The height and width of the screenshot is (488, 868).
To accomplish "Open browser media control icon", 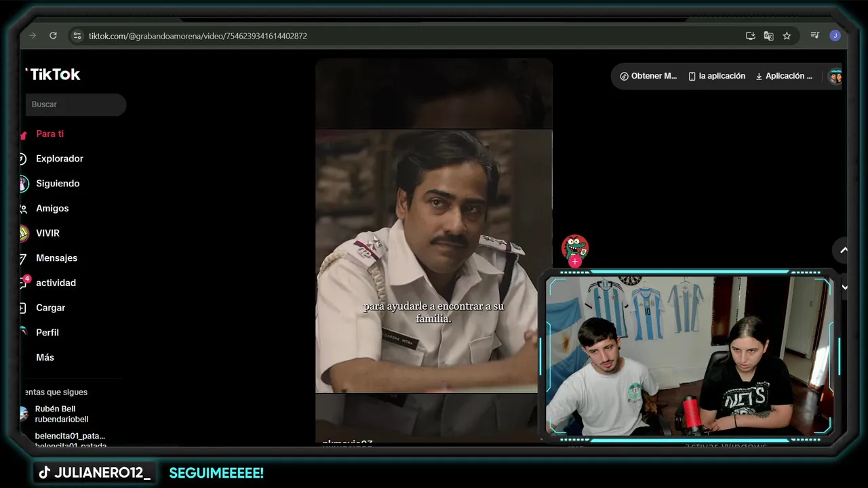I will (815, 35).
